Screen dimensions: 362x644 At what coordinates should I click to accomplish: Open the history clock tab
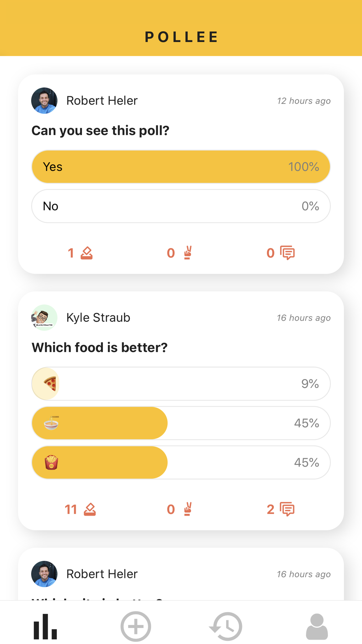(226, 626)
